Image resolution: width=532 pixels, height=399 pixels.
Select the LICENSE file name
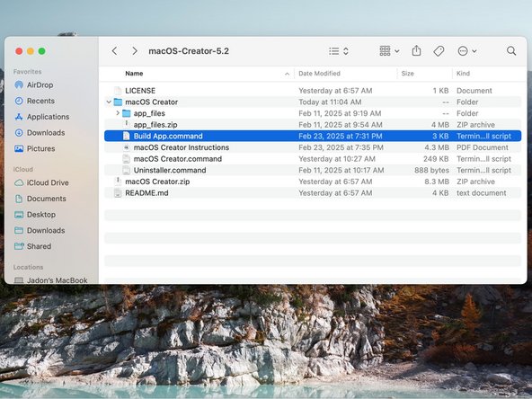[x=140, y=91]
